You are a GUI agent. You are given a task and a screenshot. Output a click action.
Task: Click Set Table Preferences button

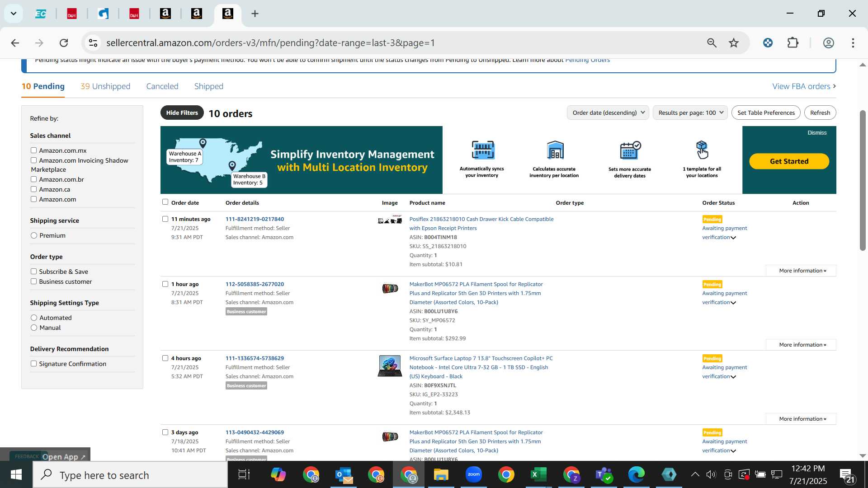[x=766, y=113]
